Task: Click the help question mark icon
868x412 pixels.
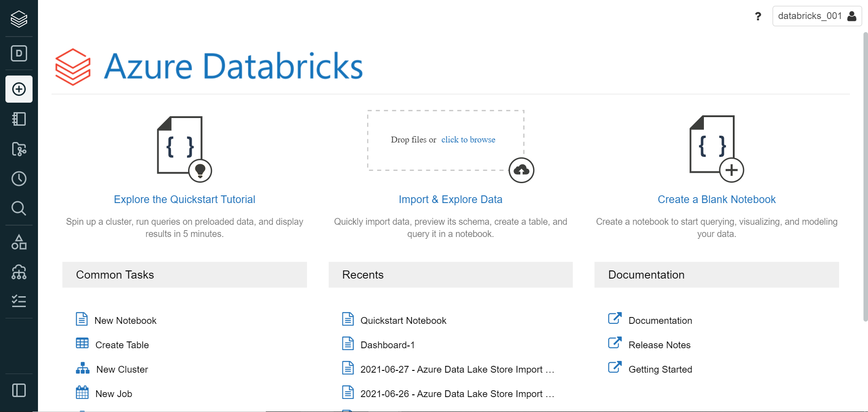Action: pos(758,17)
